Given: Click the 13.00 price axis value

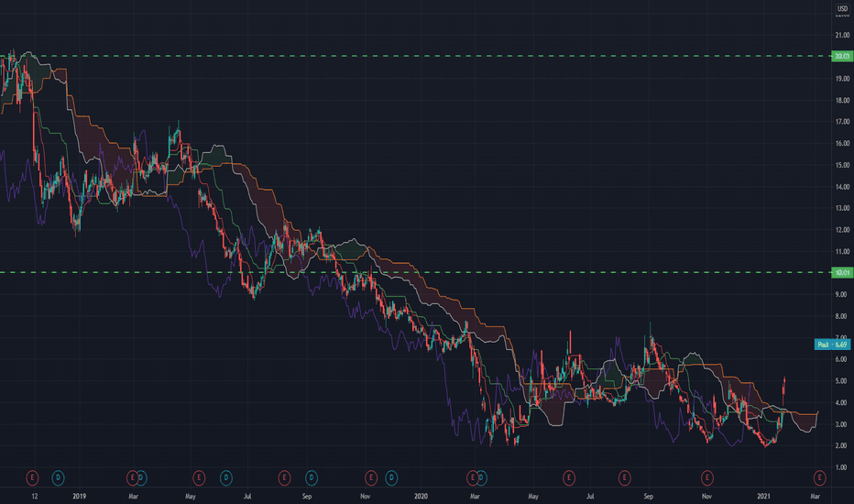Looking at the screenshot, I should 842,208.
